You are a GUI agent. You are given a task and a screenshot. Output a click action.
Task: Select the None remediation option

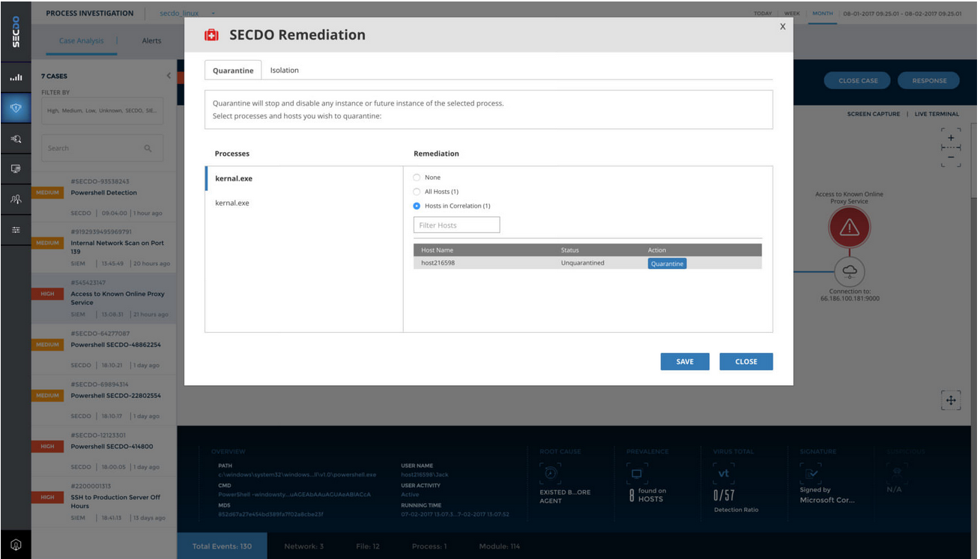pos(417,178)
